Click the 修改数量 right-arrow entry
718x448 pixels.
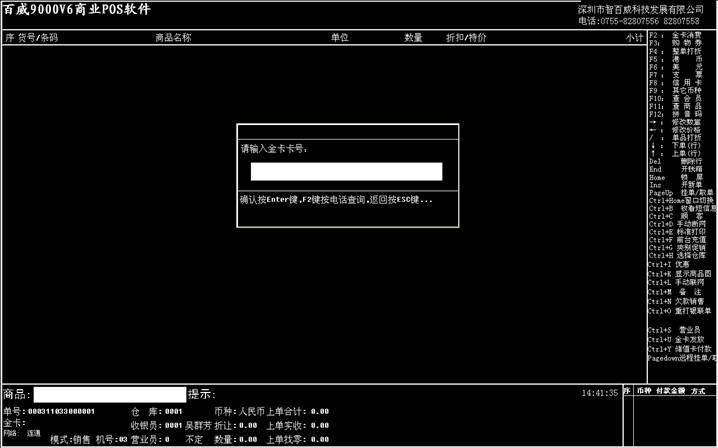675,122
